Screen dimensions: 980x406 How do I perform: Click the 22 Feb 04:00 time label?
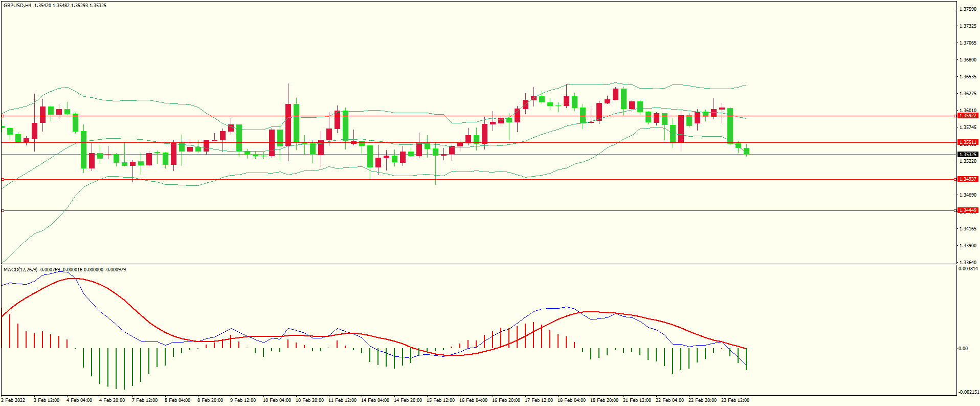coord(670,400)
